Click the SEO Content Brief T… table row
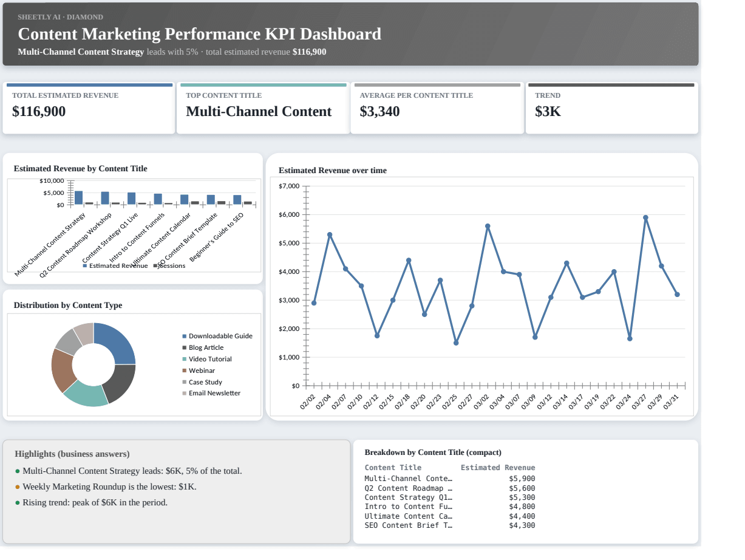This screenshot has width=745, height=560. pos(450,525)
